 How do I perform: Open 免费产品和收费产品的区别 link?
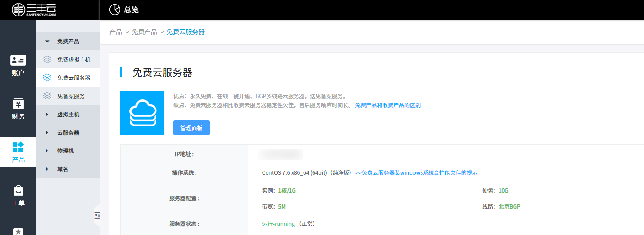[388, 105]
